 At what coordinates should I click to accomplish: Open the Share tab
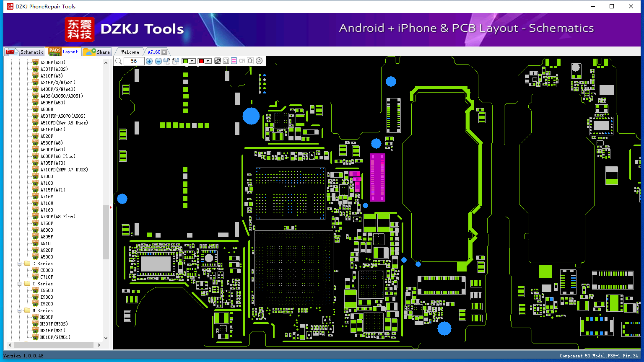pos(97,52)
